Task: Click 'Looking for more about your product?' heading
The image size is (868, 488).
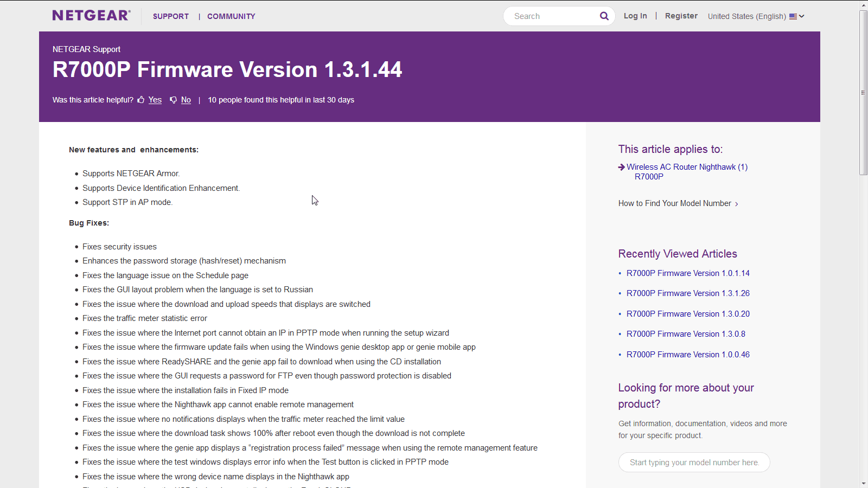Action: 686,396
